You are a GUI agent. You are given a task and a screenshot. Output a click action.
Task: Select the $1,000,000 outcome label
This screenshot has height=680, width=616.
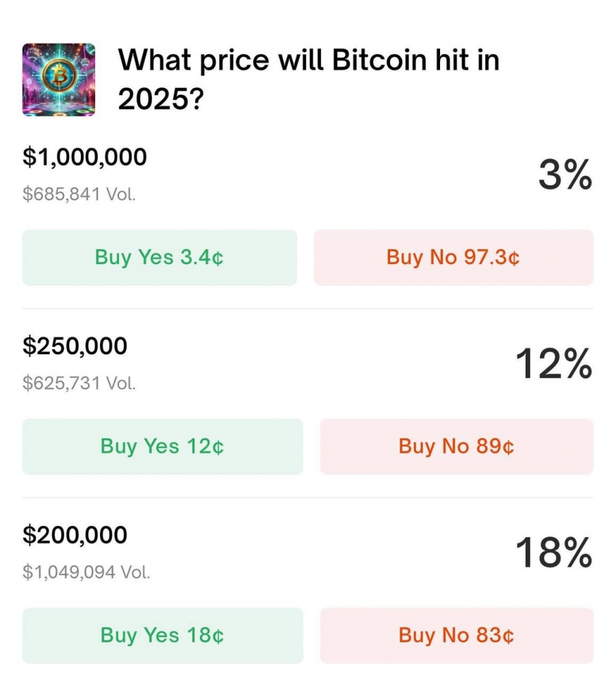85,157
